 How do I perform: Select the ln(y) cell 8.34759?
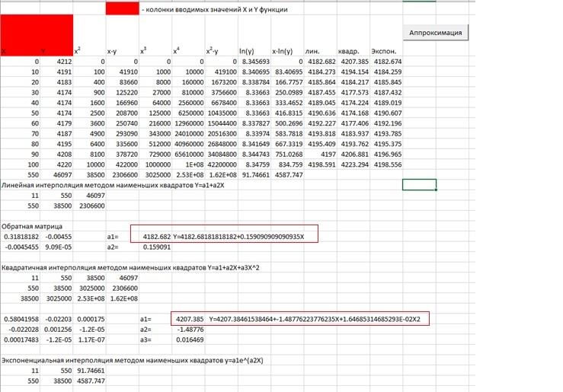click(x=254, y=164)
